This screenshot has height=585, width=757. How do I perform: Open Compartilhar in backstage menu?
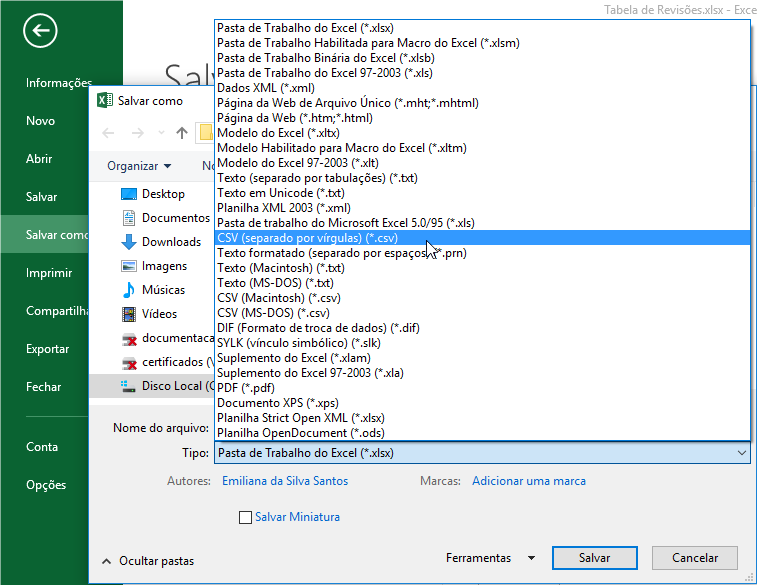57,311
